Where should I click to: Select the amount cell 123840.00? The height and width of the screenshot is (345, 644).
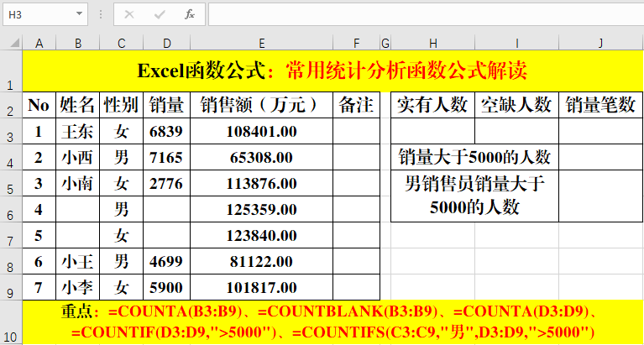(x=262, y=235)
